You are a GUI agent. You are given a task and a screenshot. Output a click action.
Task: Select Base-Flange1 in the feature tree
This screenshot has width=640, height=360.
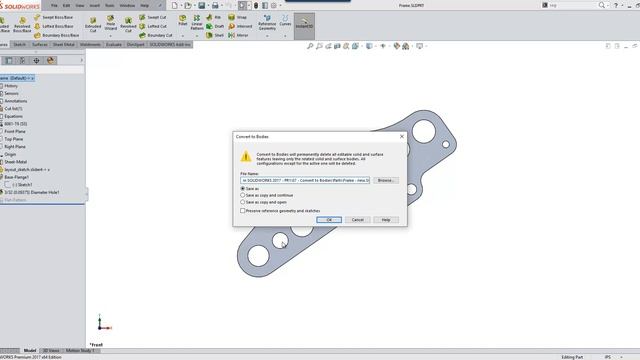click(x=16, y=177)
